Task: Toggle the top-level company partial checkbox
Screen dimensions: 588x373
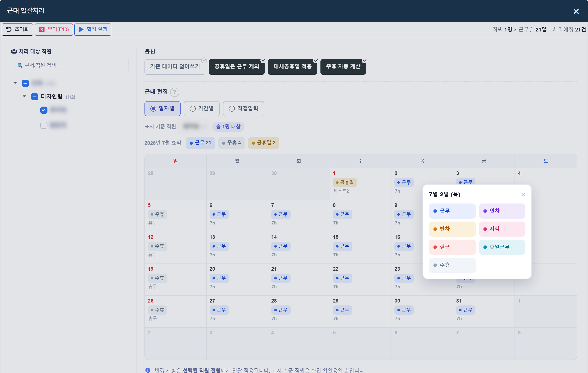Action: [25, 83]
